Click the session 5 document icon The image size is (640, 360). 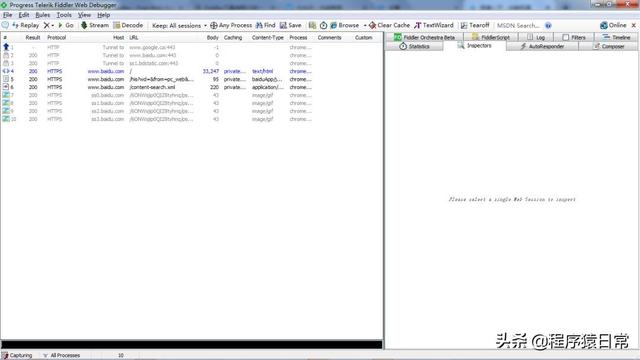point(6,79)
